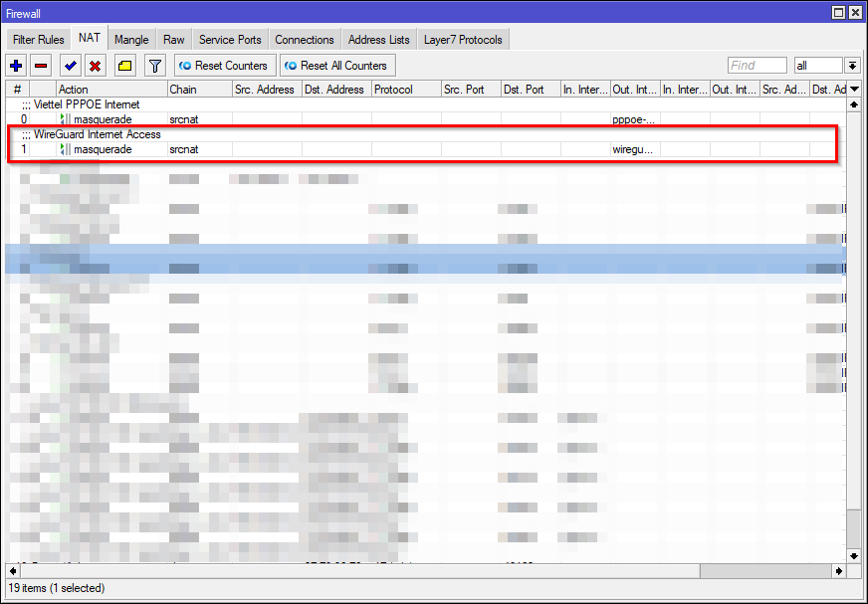Expand the column chooser arrow at header end

(853, 90)
